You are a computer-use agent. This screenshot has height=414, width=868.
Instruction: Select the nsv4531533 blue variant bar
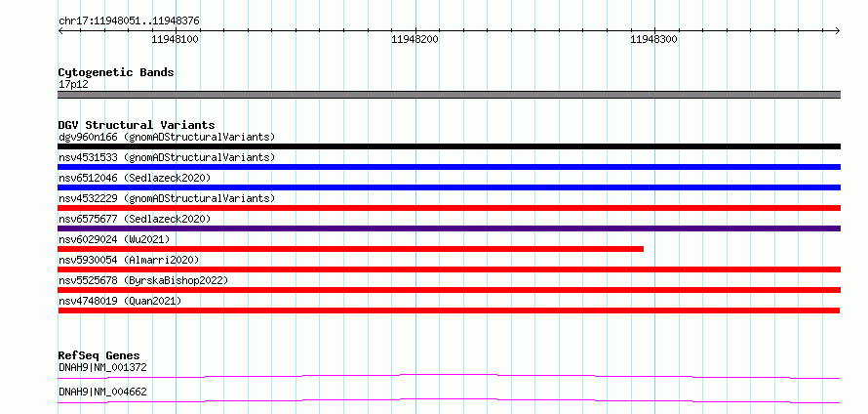(449, 167)
